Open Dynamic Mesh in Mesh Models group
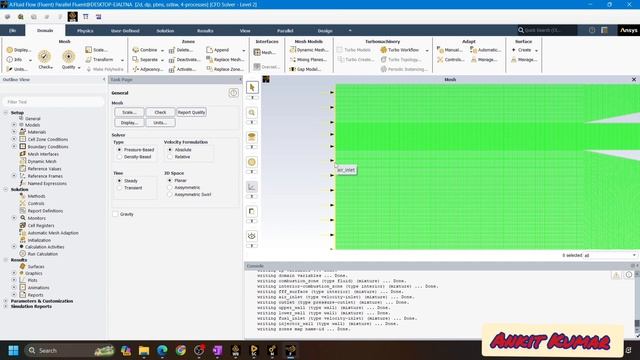 pos(309,50)
